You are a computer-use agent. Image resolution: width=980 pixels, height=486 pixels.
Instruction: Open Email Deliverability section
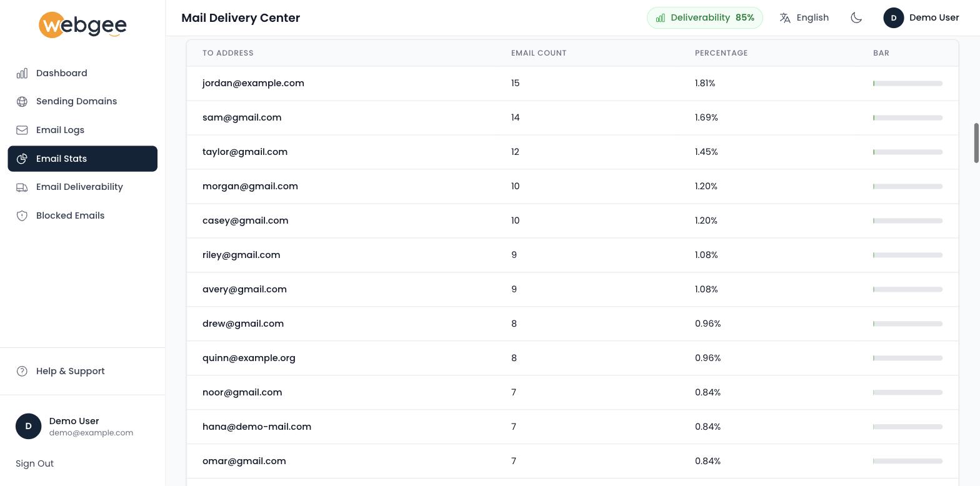click(x=82, y=187)
